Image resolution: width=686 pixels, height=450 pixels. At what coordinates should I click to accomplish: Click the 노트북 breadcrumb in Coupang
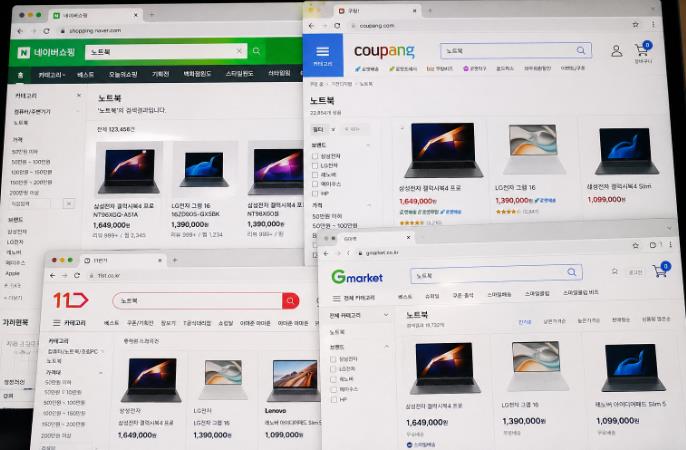click(x=366, y=84)
